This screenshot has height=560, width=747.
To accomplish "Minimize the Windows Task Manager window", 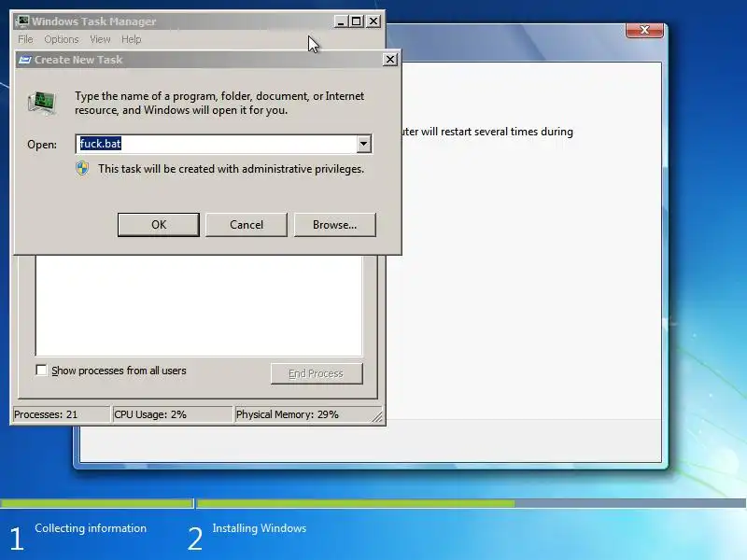I will pyautogui.click(x=341, y=21).
